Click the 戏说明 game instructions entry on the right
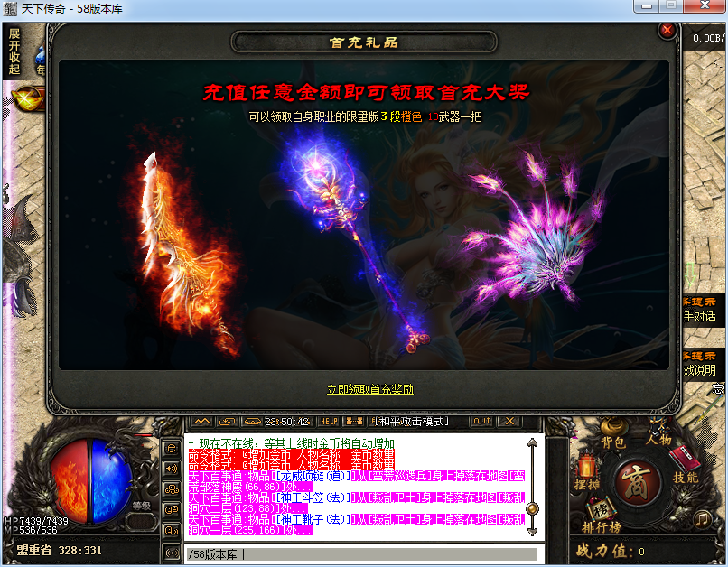 (x=700, y=370)
